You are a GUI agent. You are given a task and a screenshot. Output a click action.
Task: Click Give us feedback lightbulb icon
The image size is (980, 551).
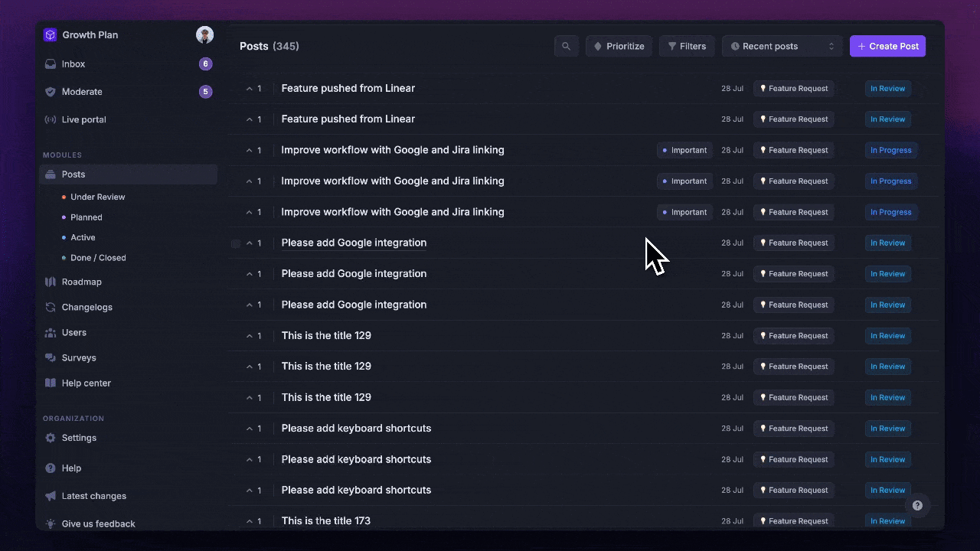pos(51,523)
